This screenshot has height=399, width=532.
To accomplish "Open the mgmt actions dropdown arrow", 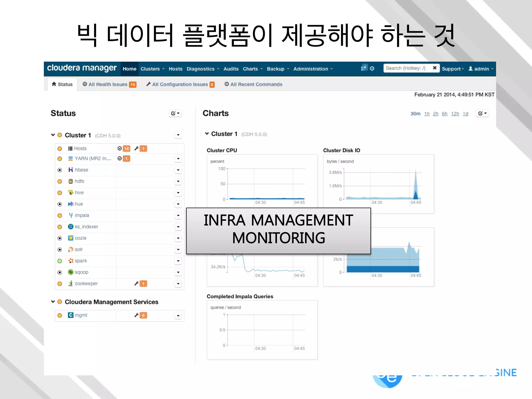I will pos(178,316).
